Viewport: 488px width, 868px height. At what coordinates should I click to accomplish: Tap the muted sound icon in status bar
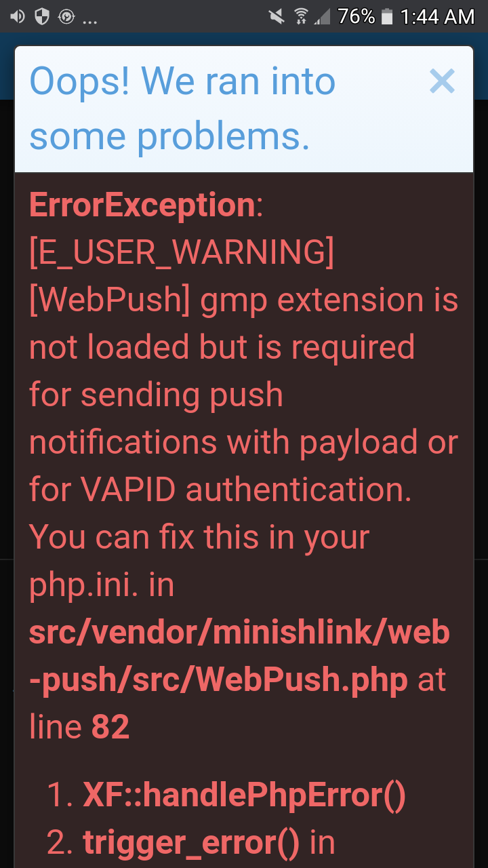[276, 16]
